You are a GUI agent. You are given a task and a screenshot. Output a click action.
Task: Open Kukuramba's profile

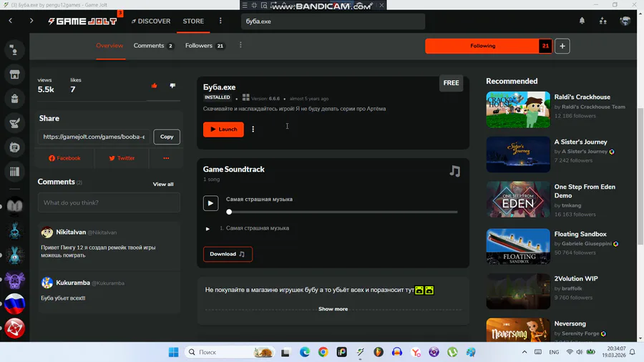click(x=73, y=283)
